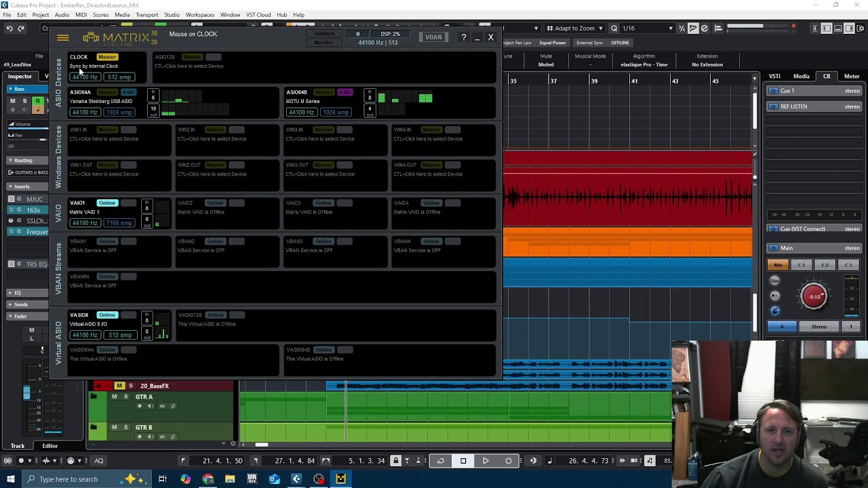Toggle the Online badge on VASIO8
Image resolution: width=868 pixels, height=488 pixels.
pos(107,315)
